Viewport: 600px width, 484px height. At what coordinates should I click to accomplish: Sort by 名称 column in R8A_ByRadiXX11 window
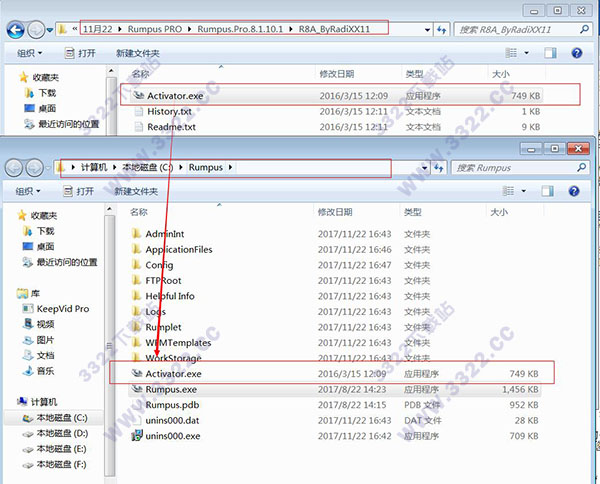coord(140,74)
